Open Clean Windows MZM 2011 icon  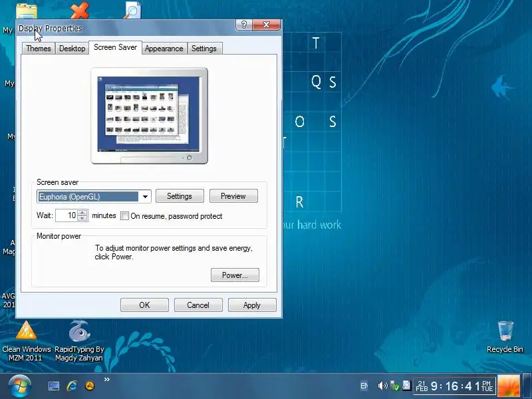click(26, 340)
